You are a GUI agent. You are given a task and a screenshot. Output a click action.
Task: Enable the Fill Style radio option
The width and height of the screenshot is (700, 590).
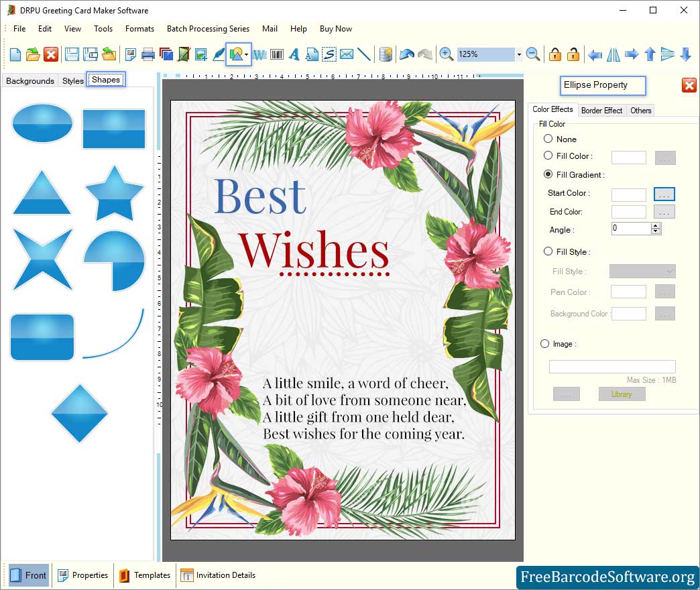(548, 251)
